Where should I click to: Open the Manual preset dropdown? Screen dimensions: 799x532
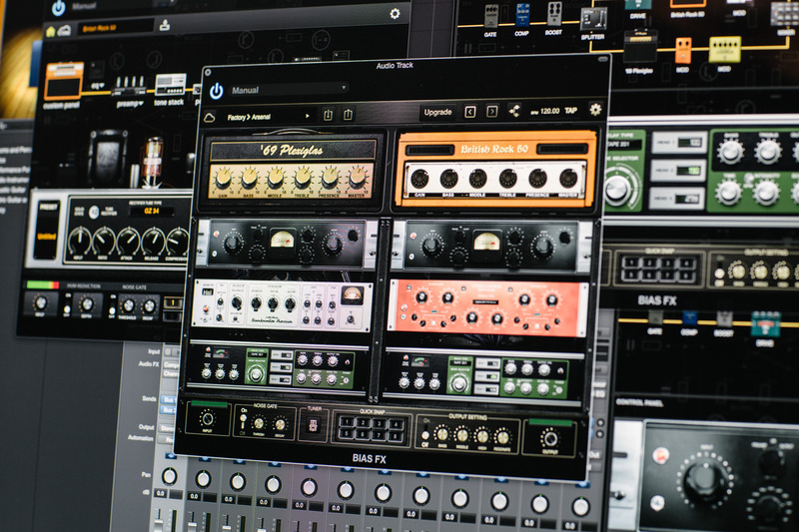point(290,90)
